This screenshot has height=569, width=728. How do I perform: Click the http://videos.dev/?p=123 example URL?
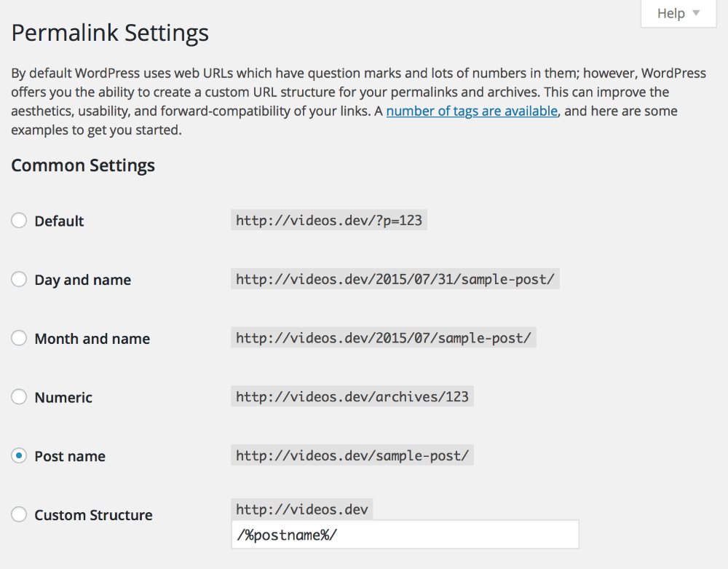(x=328, y=221)
